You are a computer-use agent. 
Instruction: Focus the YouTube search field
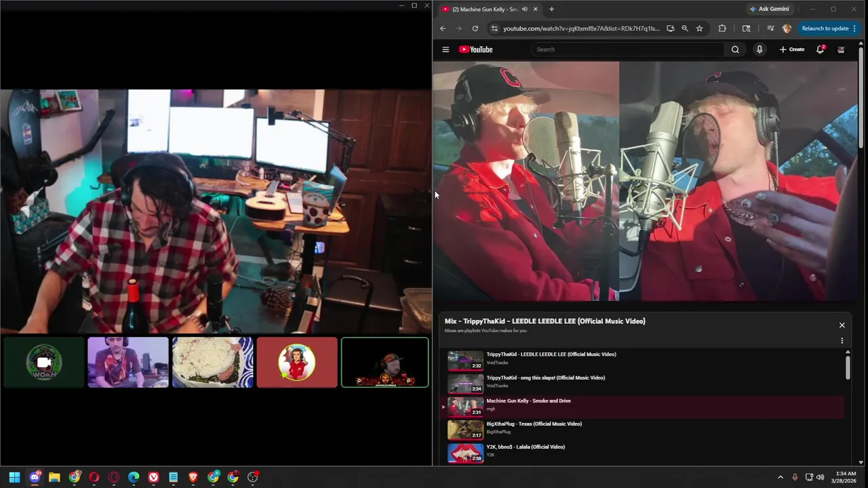[x=627, y=49]
